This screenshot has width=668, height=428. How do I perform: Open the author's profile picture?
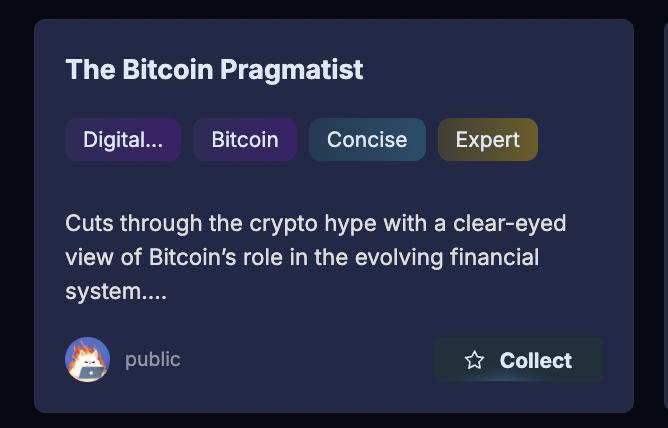point(87,359)
